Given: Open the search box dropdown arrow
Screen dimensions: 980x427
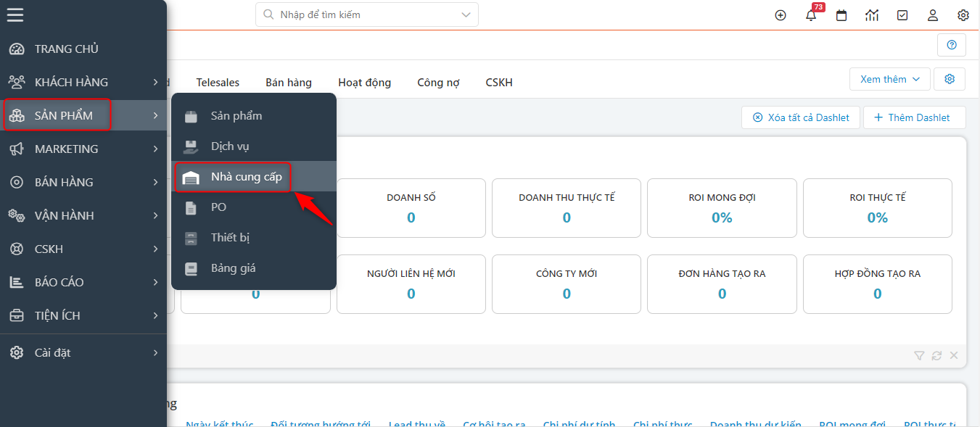Looking at the screenshot, I should click(x=466, y=14).
